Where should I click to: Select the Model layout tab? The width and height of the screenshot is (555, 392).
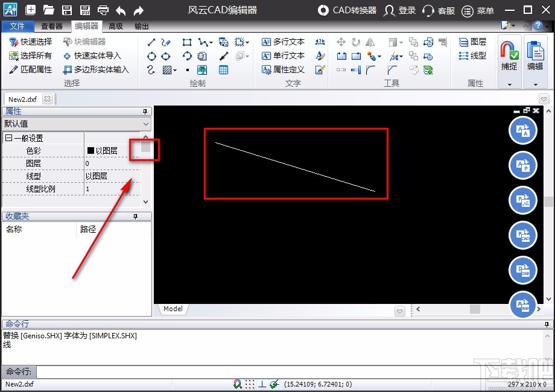(173, 309)
